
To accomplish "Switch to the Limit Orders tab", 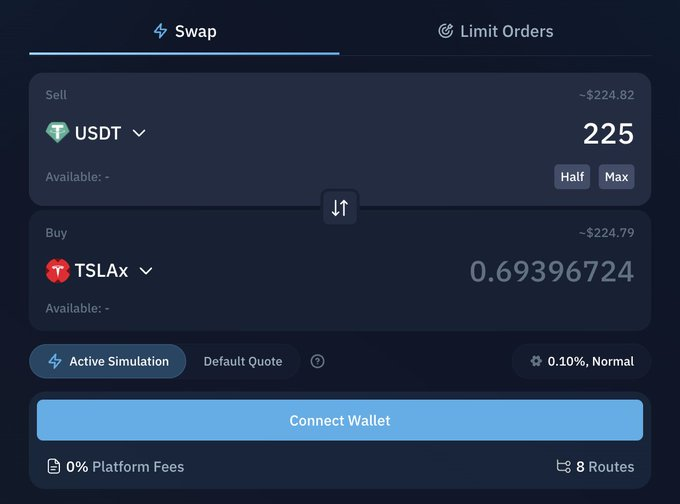I will (496, 31).
